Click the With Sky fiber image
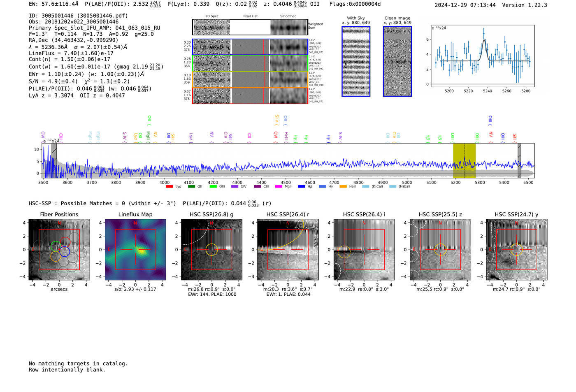Viewport: 576px width, 392px height. click(356, 61)
